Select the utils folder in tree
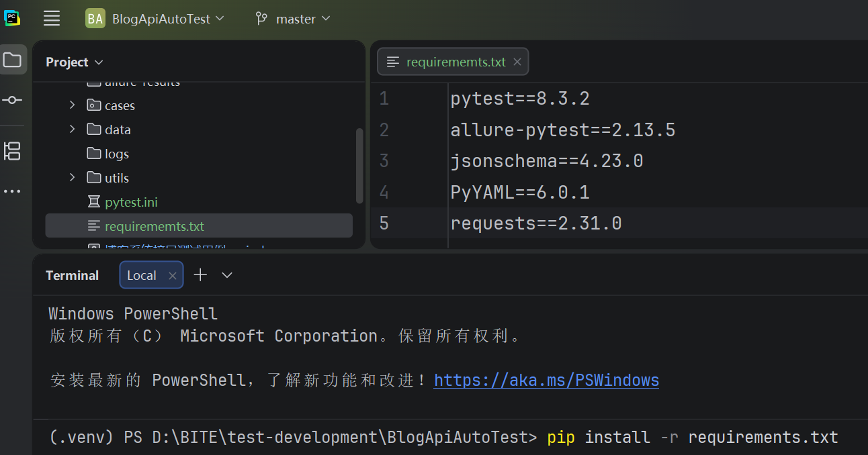This screenshot has height=455, width=868. coord(117,178)
